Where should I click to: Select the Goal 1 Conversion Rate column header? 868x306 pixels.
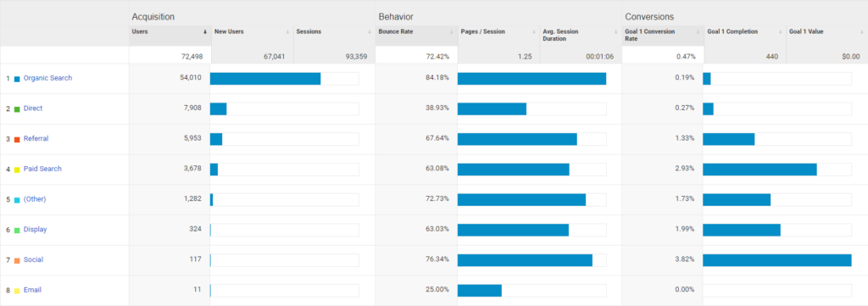point(663,36)
